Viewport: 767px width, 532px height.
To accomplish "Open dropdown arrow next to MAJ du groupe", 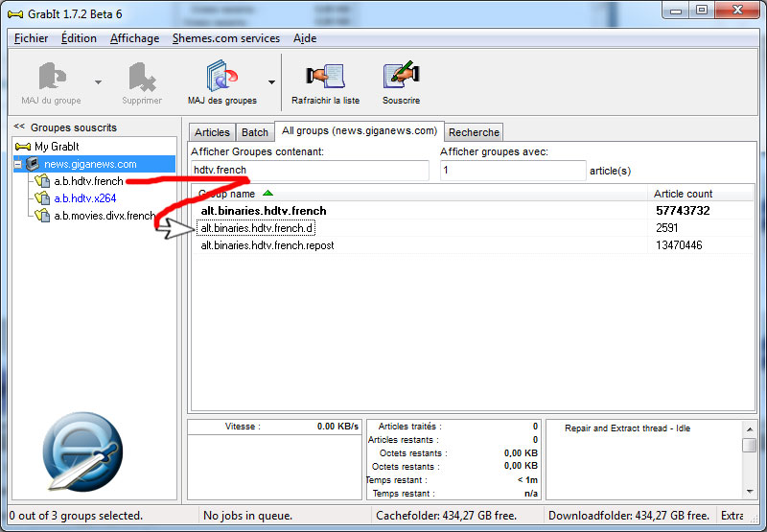I will click(x=99, y=82).
